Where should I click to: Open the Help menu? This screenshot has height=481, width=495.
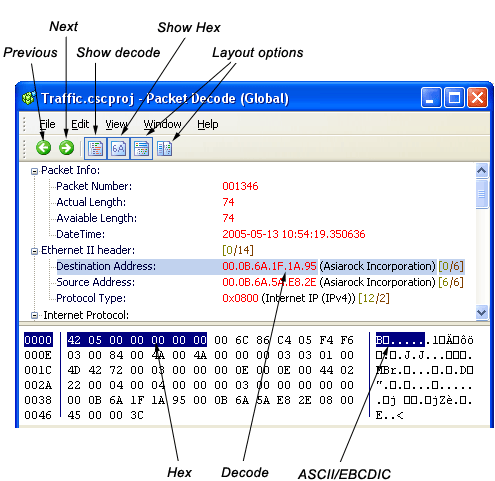pyautogui.click(x=208, y=124)
